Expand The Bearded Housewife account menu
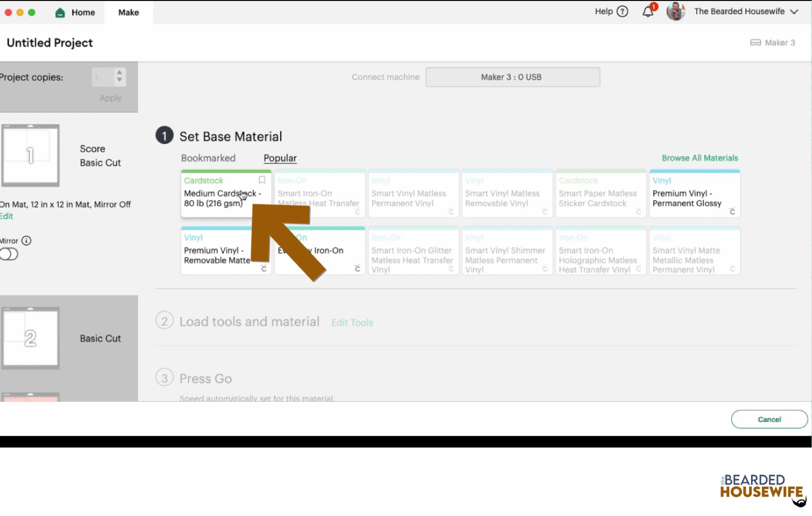Screen dimensions: 812x516 tap(794, 12)
